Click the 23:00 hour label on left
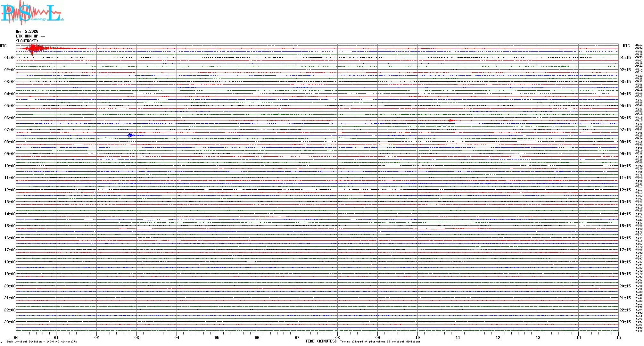The height and width of the screenshot is (346, 644). [10, 322]
